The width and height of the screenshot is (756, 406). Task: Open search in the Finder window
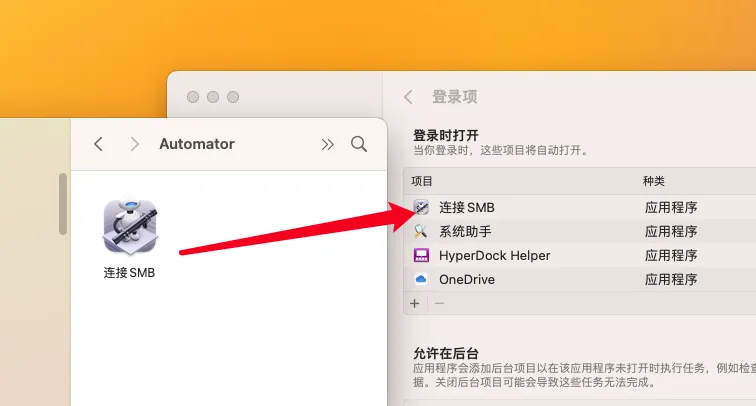pos(359,144)
